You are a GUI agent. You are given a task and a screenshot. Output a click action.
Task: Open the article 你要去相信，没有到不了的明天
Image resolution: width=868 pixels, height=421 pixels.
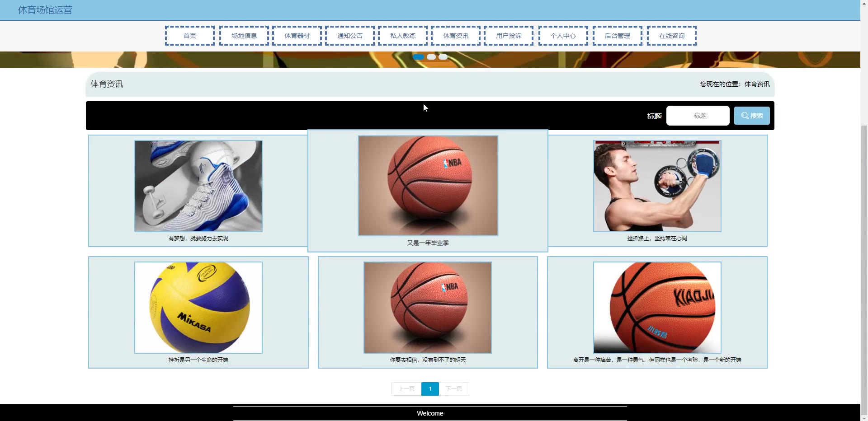428,360
